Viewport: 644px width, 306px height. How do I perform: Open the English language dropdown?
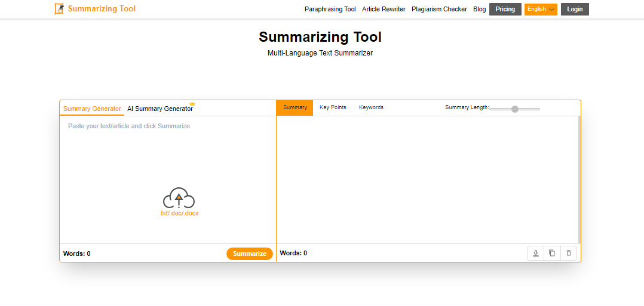[x=541, y=9]
